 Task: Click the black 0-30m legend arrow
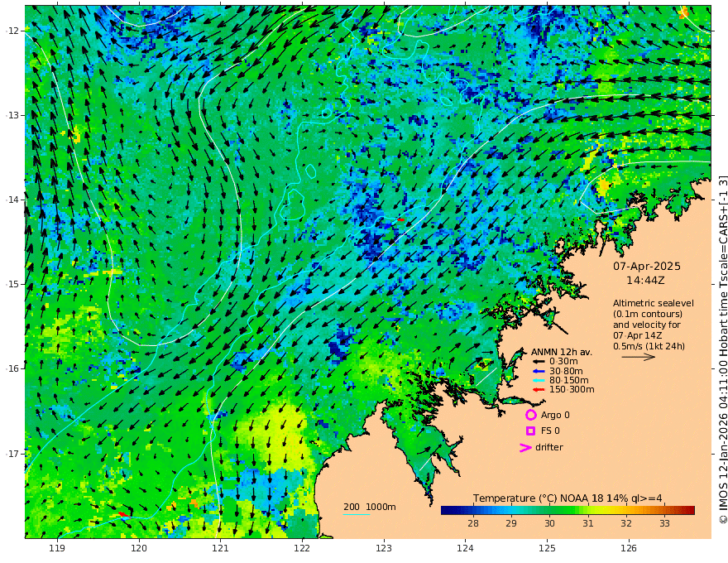(x=538, y=362)
